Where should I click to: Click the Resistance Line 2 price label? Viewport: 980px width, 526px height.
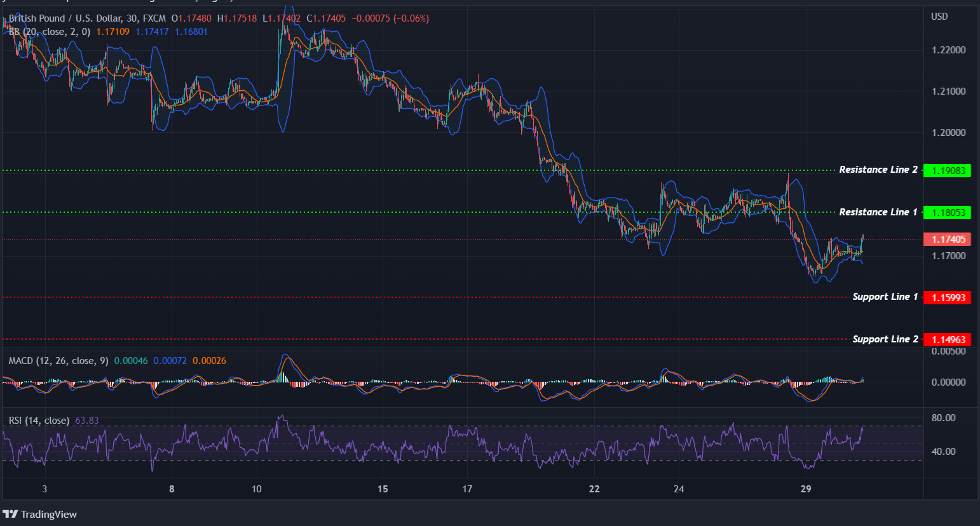point(948,170)
